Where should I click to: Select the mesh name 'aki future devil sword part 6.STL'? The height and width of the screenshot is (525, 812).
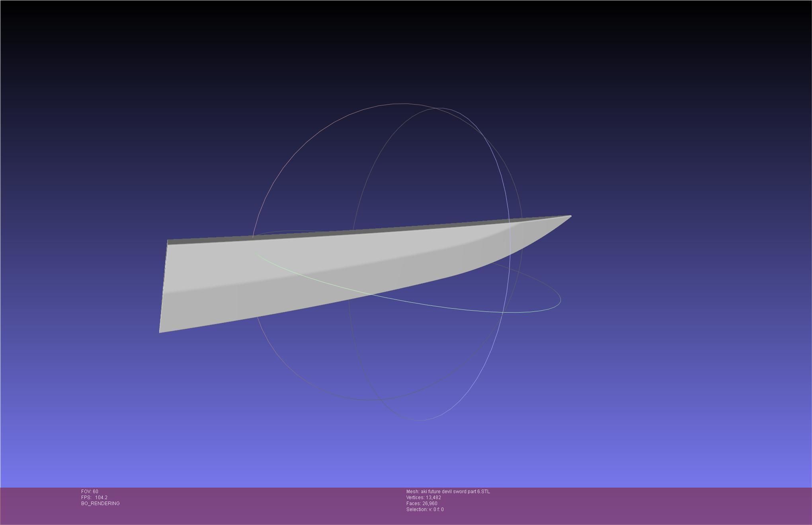coord(455,492)
